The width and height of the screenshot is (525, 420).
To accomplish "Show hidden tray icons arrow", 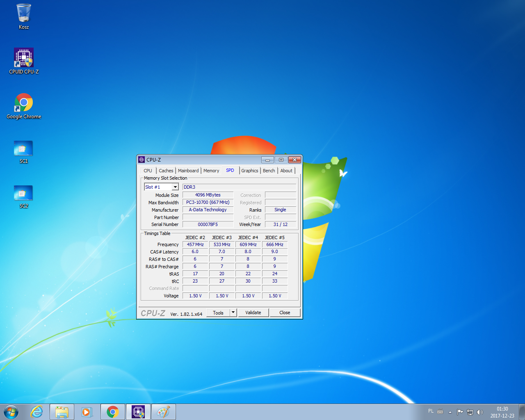I will tap(450, 412).
